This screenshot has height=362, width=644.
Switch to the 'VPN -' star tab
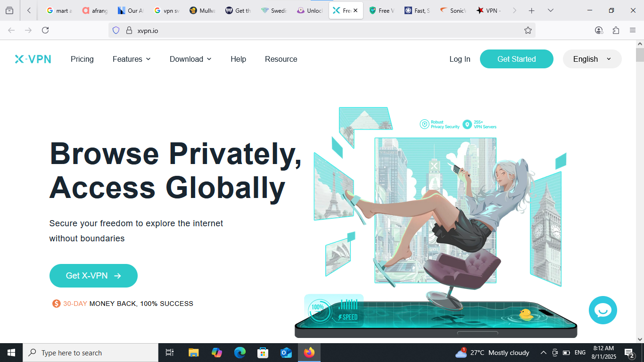pos(489,10)
